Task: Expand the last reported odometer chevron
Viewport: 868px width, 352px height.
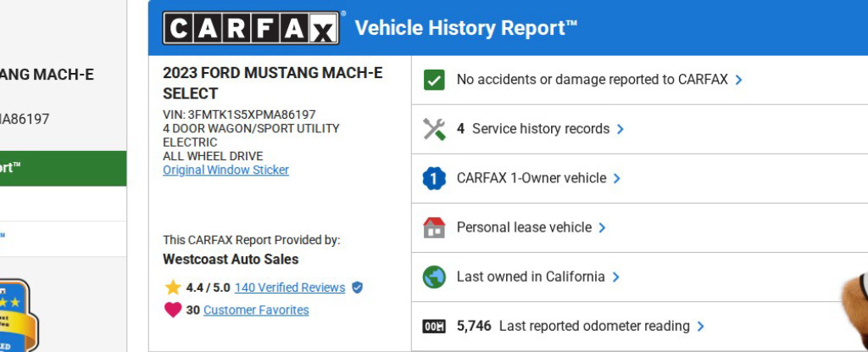Action: (700, 326)
